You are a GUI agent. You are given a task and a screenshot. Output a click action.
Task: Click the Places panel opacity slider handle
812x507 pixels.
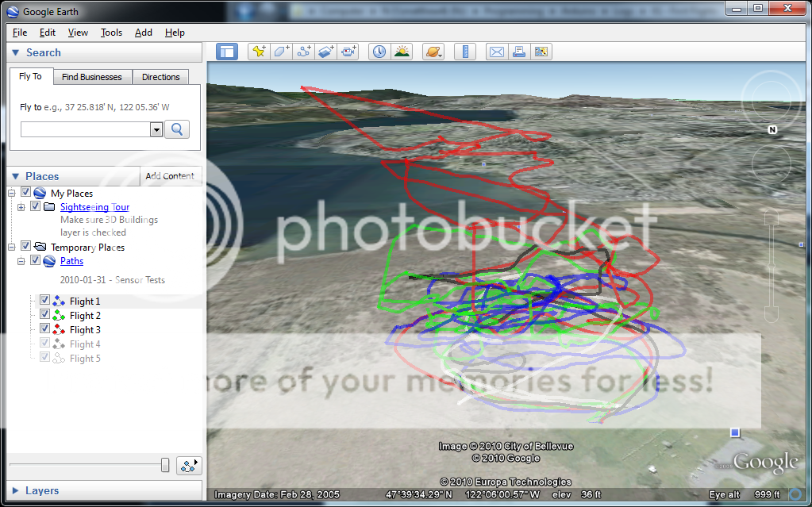point(165,465)
